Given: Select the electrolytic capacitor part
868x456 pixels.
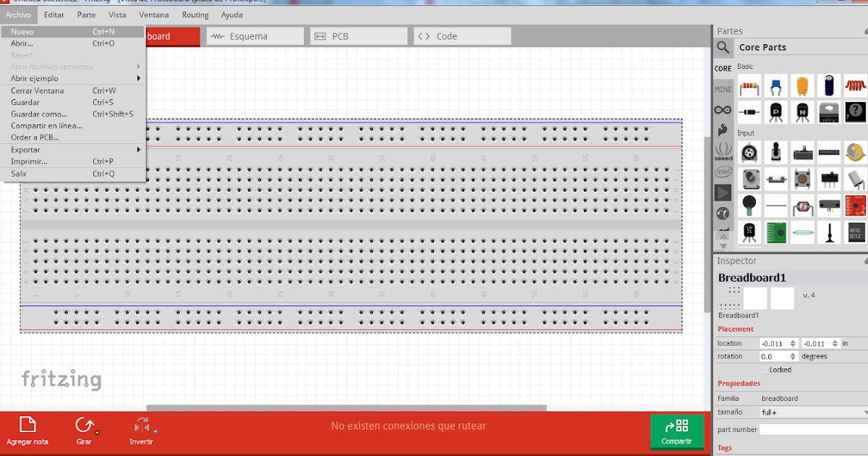Looking at the screenshot, I should (829, 87).
